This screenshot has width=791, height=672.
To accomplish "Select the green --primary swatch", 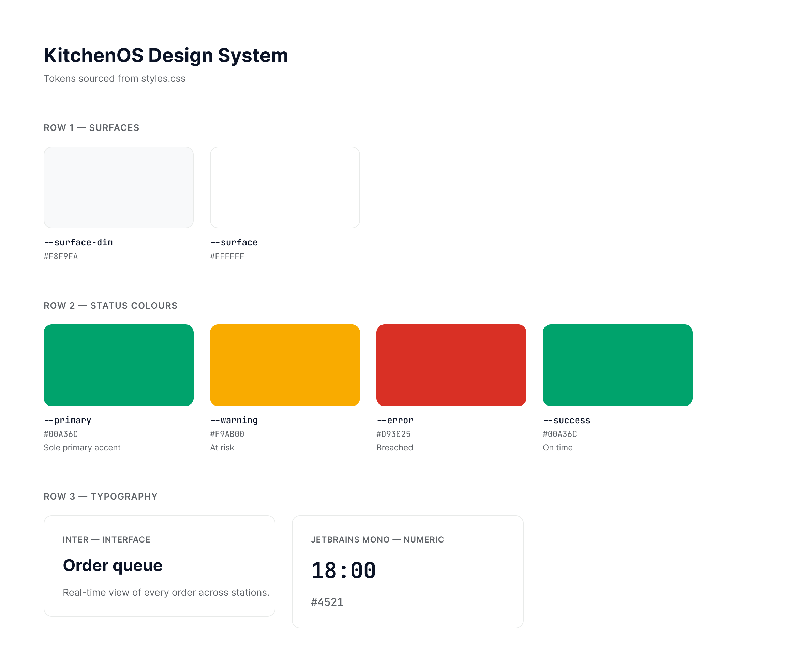I will click(119, 365).
